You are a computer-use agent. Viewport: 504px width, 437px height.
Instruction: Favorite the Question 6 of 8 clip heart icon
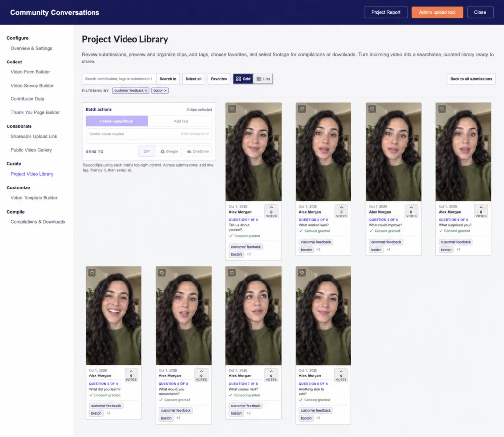click(x=162, y=273)
